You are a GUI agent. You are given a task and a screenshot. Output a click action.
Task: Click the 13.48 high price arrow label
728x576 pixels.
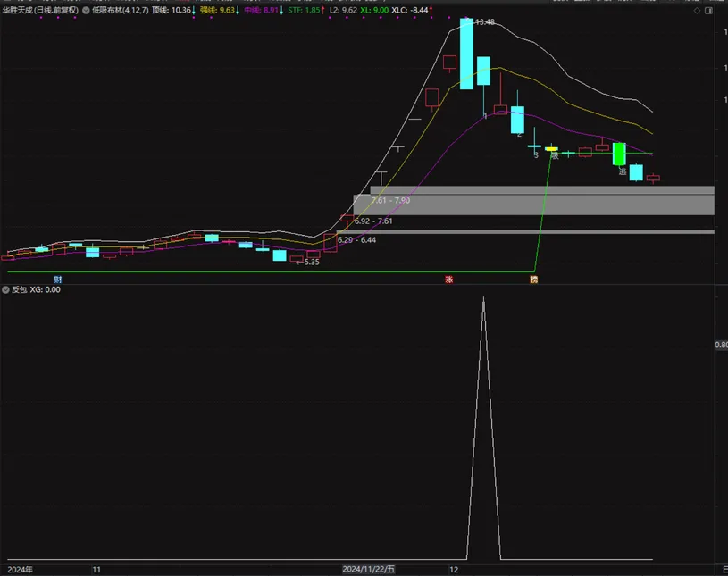coord(481,21)
